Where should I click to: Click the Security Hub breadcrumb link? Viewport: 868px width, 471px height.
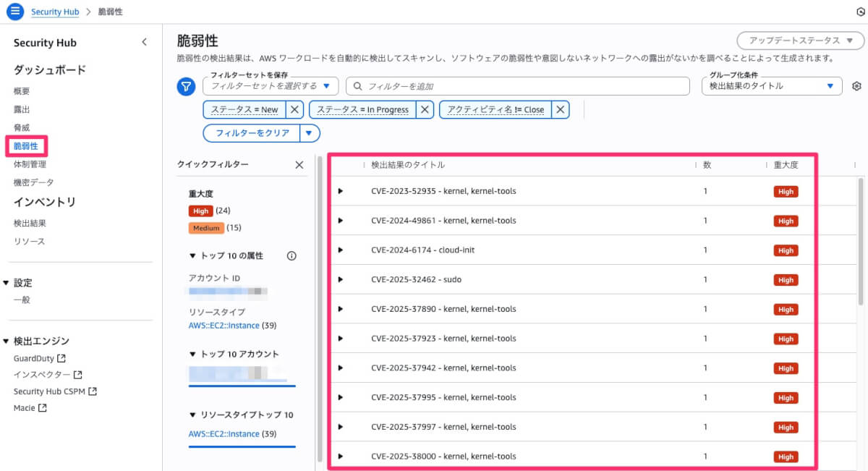(55, 12)
